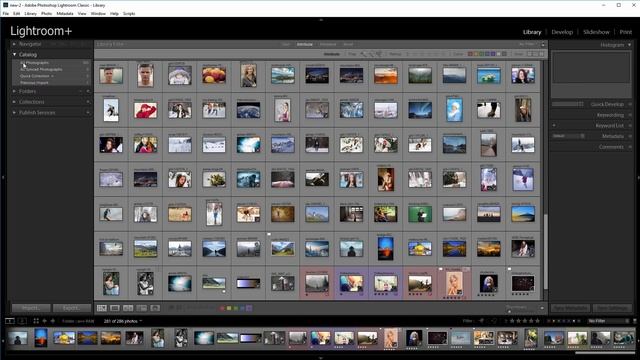Click second window display icon

coord(22,321)
